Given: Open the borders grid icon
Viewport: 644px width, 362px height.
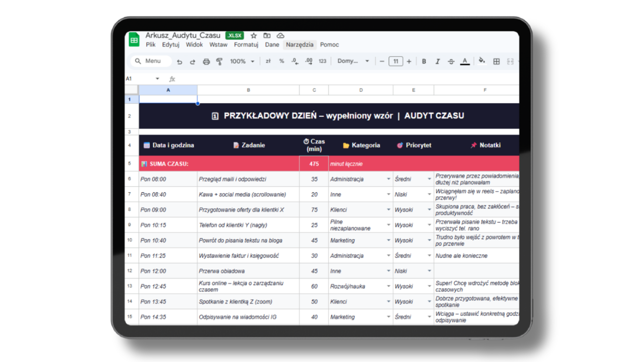Looking at the screenshot, I should pos(496,61).
